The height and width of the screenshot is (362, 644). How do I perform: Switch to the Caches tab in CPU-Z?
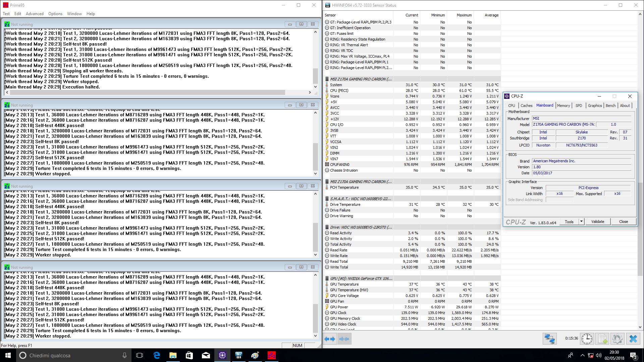(x=526, y=106)
